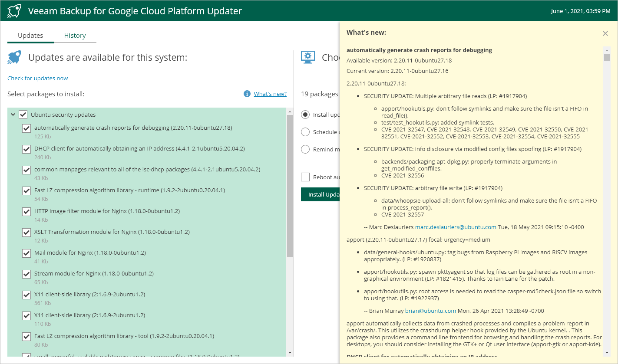The height and width of the screenshot is (364, 618).
Task: Uncheck HTTP image filter module for Nginx
Action: point(26,211)
